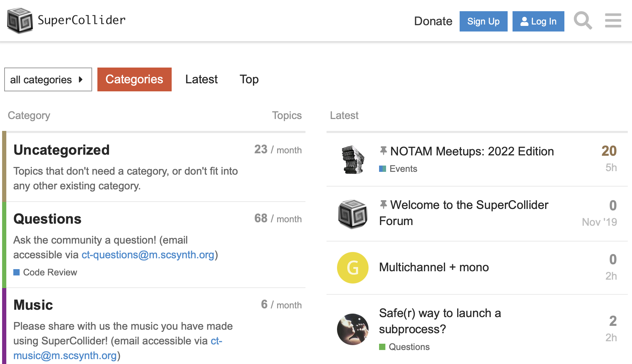The width and height of the screenshot is (632, 364).
Task: Open the Multichannel + mono topic
Action: point(434,267)
